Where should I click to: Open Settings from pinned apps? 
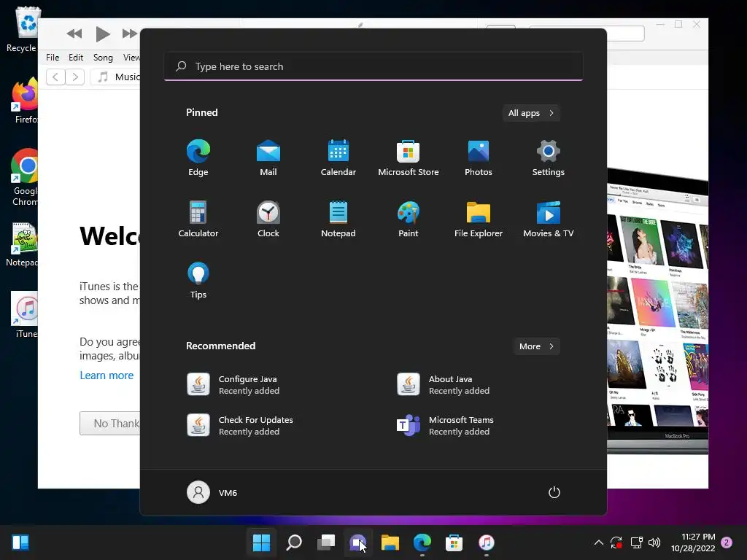pyautogui.click(x=549, y=158)
